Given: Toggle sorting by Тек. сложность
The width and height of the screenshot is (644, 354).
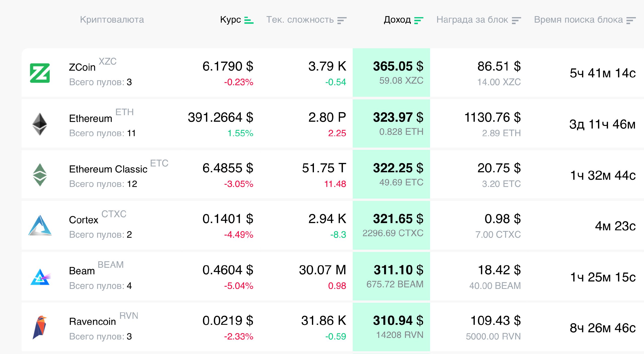Looking at the screenshot, I should (x=342, y=20).
